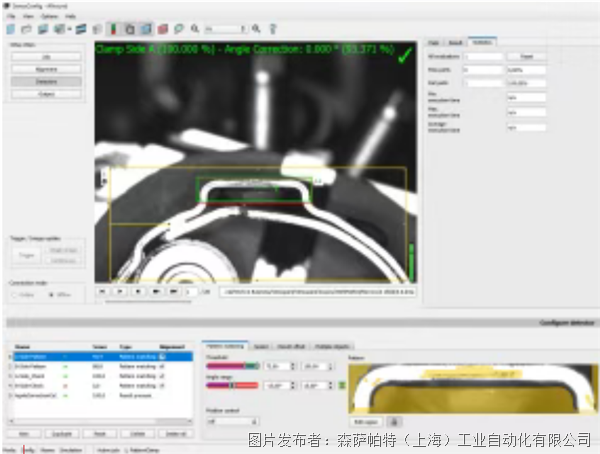This screenshot has height=454, width=600.
Task: Select the Detector setup step
Action: 46,82
